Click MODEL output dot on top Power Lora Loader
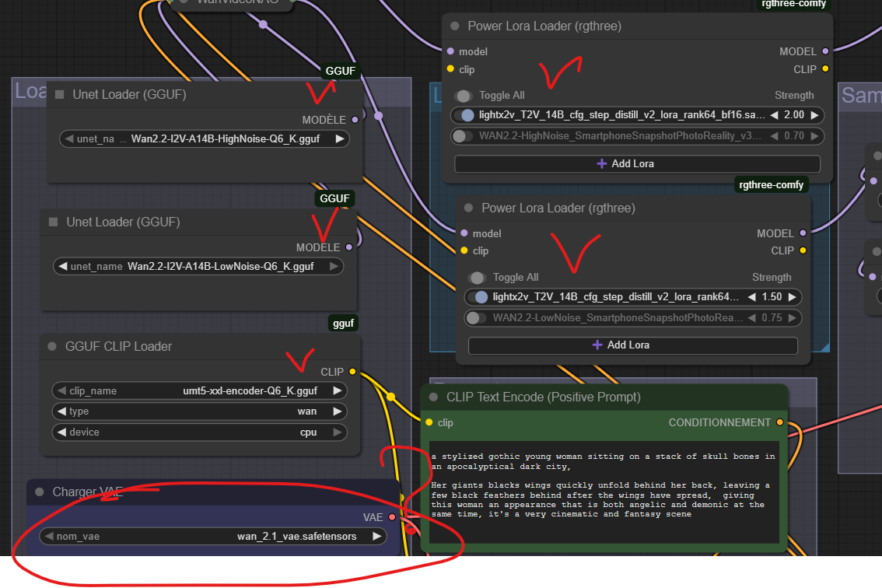 click(825, 51)
